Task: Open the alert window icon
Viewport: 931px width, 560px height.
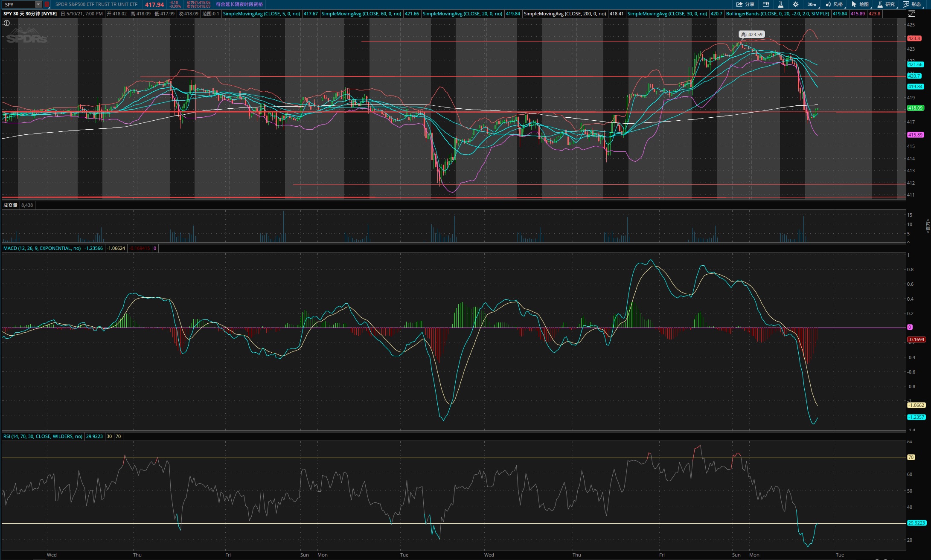Action: (766, 4)
